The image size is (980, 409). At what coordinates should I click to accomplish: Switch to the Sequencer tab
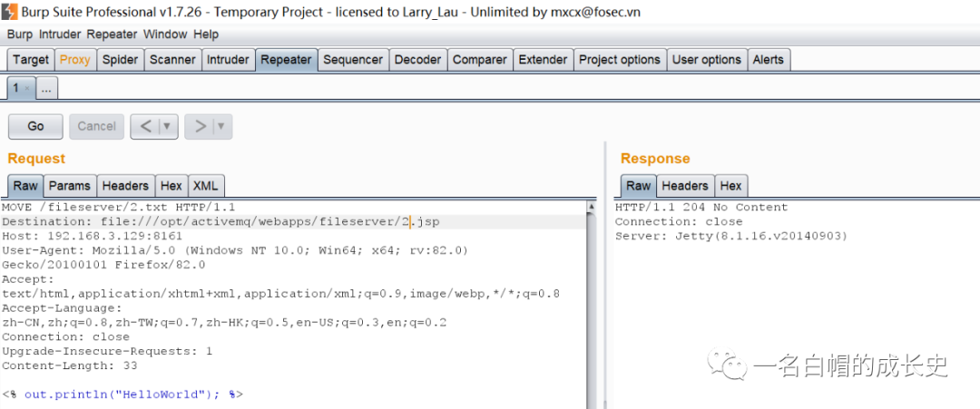point(353,60)
